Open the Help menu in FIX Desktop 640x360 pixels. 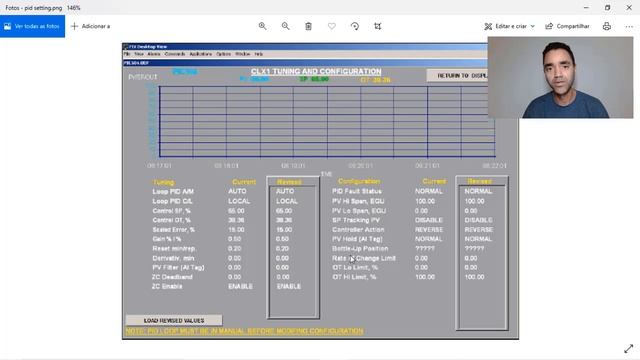(259, 54)
